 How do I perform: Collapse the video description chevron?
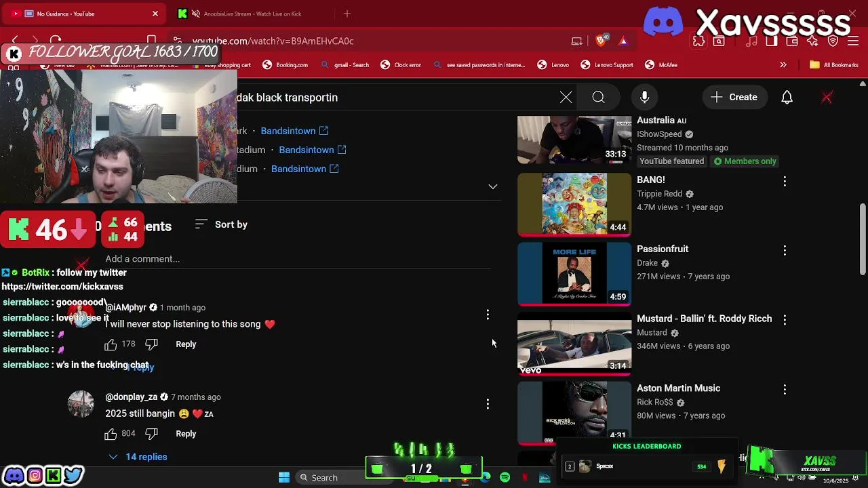click(x=493, y=186)
